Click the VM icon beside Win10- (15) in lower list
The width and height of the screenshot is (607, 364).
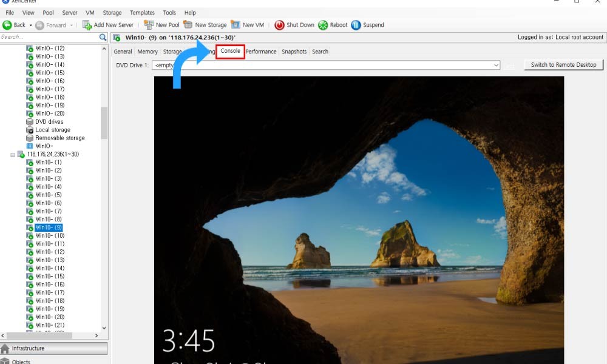click(x=30, y=276)
